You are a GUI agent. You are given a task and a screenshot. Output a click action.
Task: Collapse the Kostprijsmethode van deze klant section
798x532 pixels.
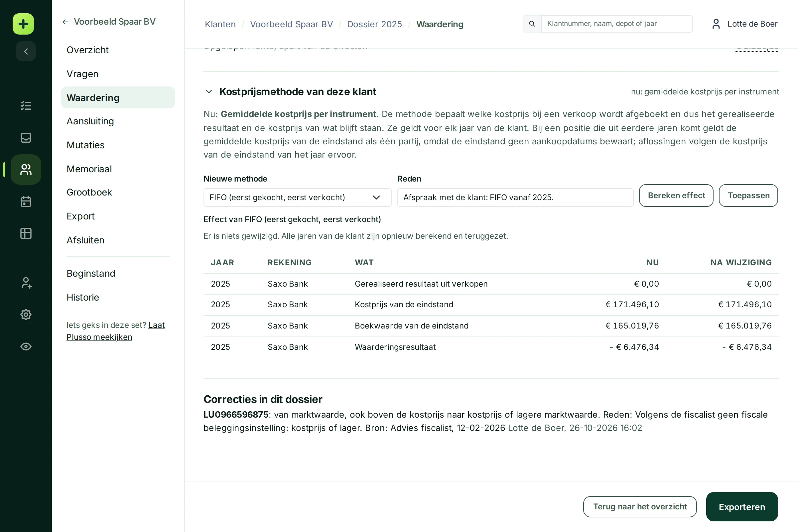point(209,92)
